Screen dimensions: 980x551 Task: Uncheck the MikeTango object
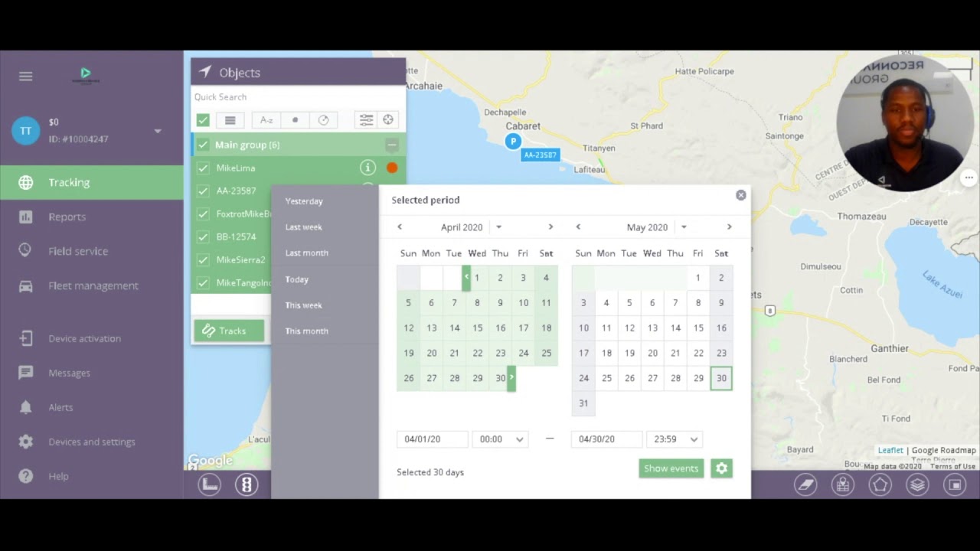coord(203,282)
